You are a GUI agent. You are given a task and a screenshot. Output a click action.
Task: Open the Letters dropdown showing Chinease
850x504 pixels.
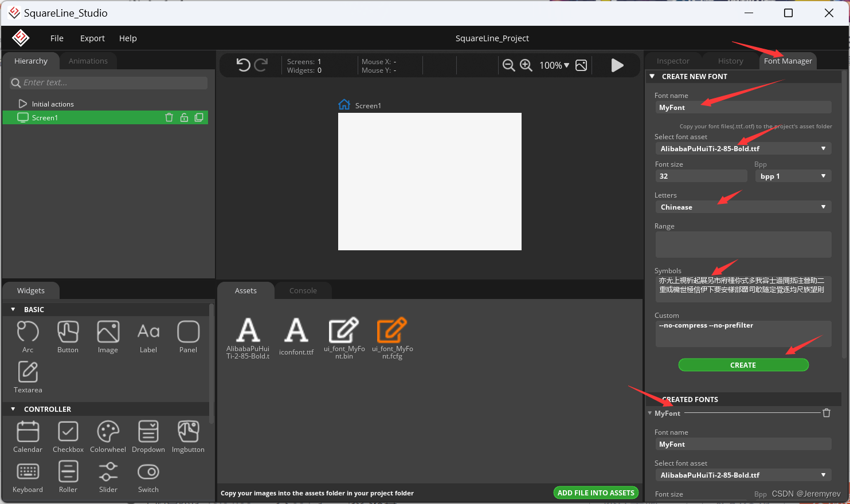tap(743, 207)
